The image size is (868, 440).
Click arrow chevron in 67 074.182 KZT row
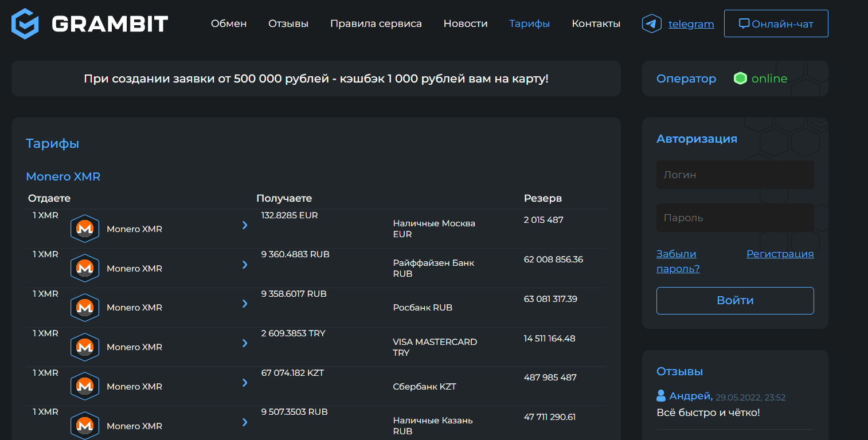245,383
